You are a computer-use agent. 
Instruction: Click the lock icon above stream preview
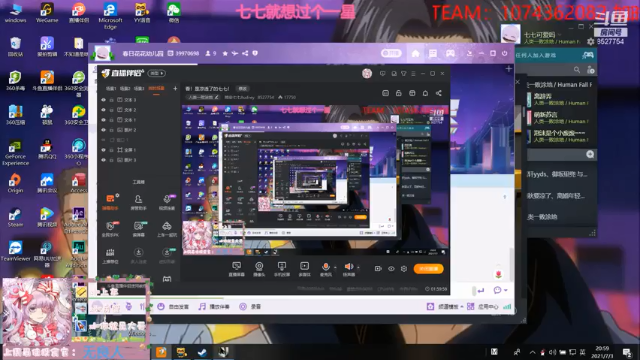click(398, 93)
